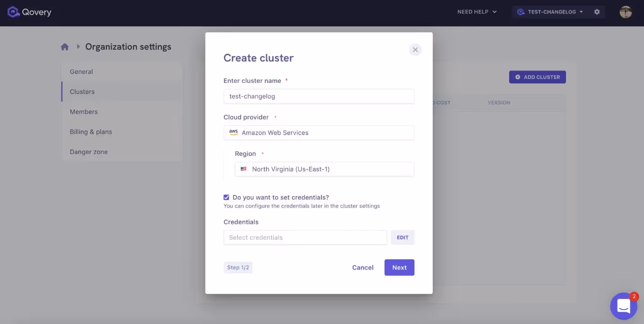Cancel the cluster creation
This screenshot has height=324, width=644.
pyautogui.click(x=362, y=267)
